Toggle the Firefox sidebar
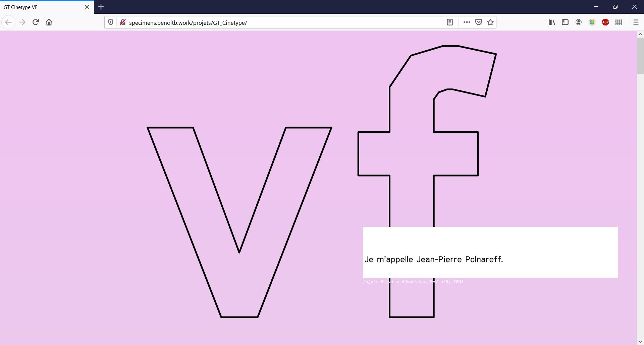Screen dimensions: 644x345 pos(565,22)
